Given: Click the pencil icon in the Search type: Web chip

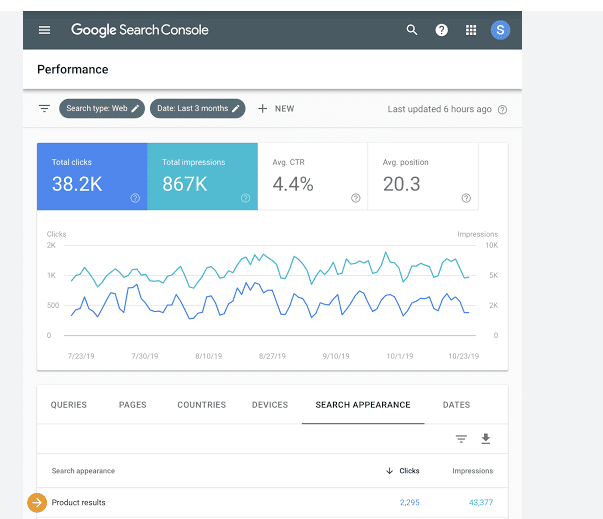Looking at the screenshot, I should (x=135, y=109).
